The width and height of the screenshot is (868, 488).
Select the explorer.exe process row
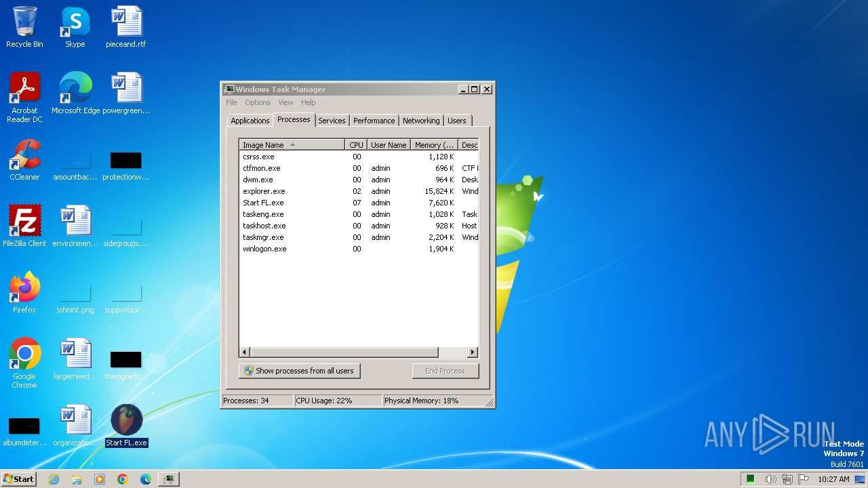point(359,191)
